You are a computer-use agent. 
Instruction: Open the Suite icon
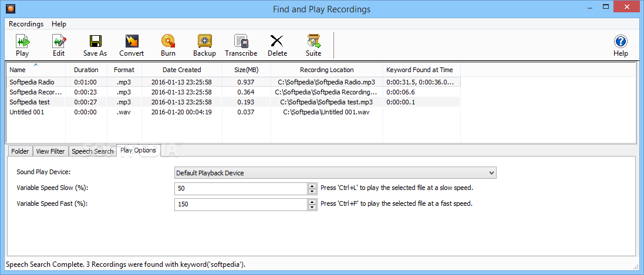tap(314, 45)
